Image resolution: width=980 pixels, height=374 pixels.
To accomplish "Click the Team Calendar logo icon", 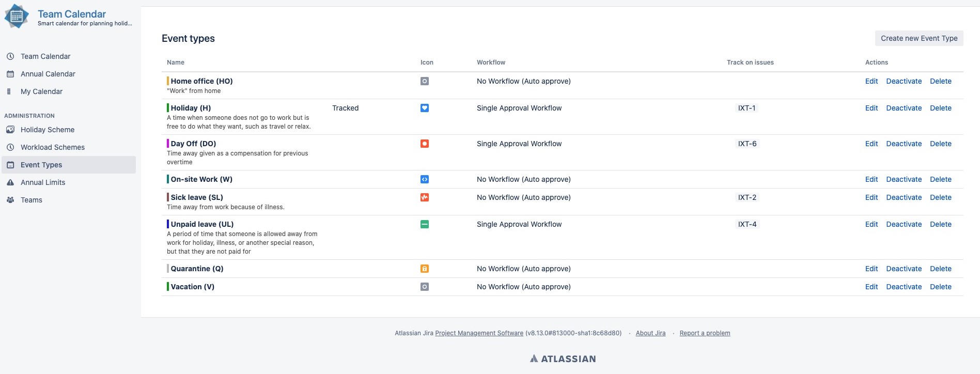I will (17, 17).
